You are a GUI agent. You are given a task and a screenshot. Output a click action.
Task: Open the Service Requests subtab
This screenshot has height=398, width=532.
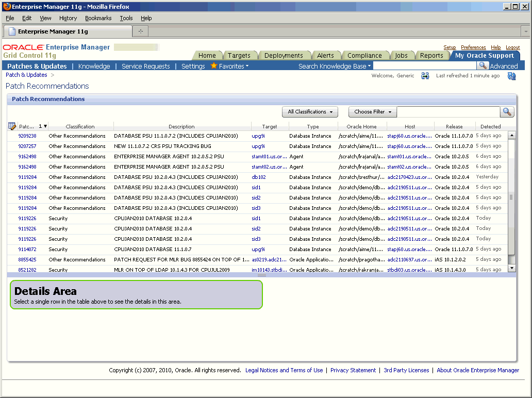(x=145, y=66)
